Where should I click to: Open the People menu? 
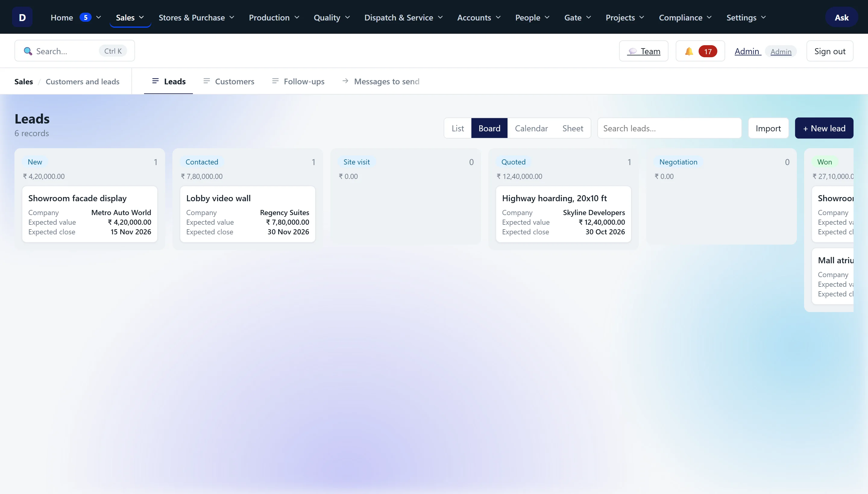pos(532,17)
